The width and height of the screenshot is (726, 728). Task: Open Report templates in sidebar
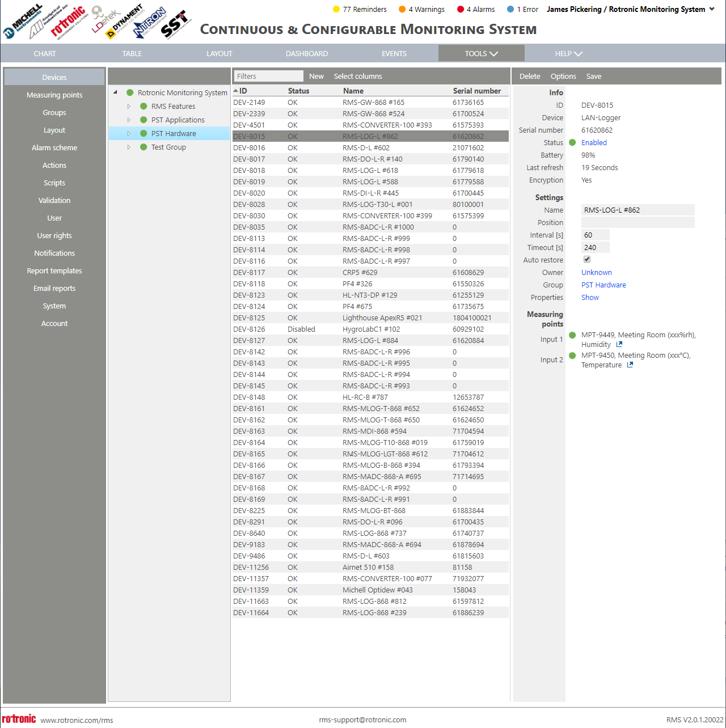click(x=54, y=270)
